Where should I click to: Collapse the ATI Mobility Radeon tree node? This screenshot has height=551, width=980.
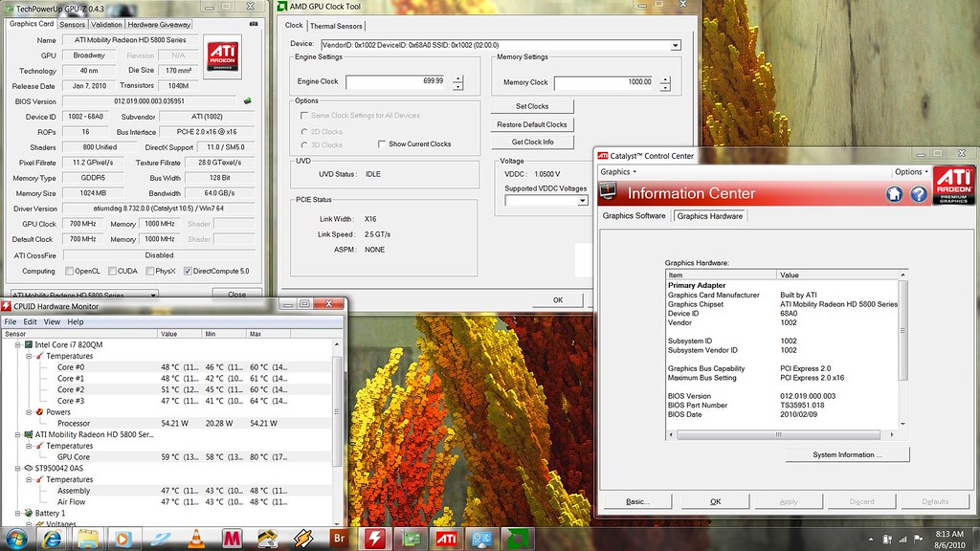coord(18,435)
